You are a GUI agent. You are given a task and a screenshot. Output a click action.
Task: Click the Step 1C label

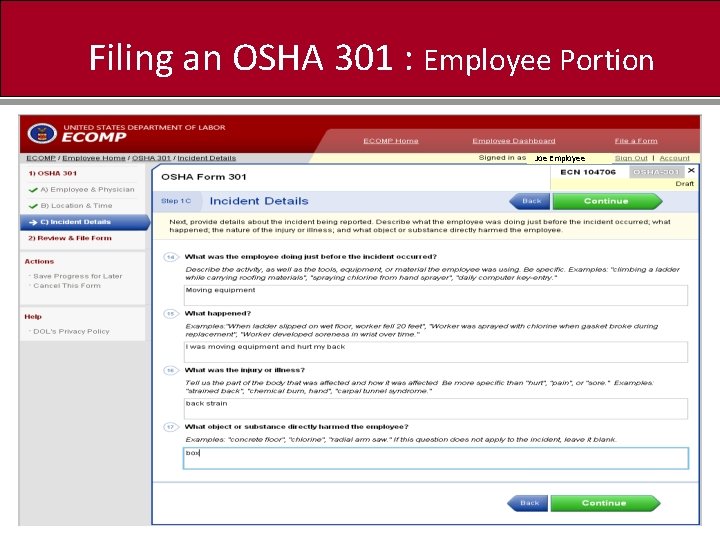[x=176, y=201]
